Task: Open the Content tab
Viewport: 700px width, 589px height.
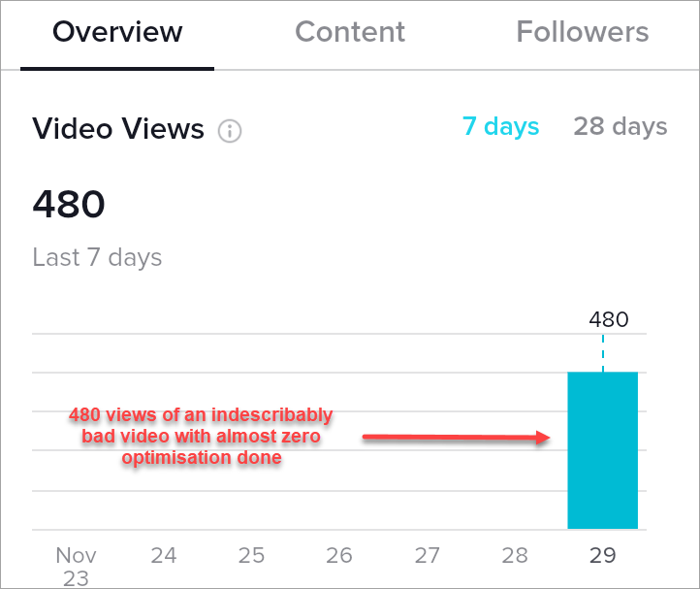Action: click(350, 32)
